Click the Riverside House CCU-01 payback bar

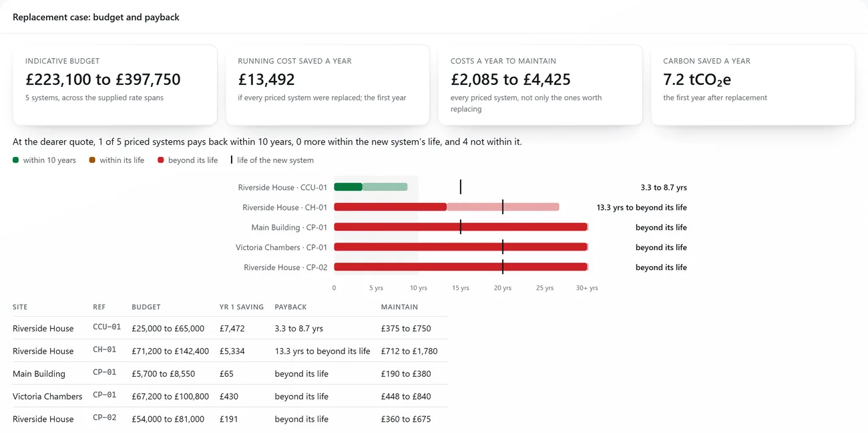(x=371, y=187)
